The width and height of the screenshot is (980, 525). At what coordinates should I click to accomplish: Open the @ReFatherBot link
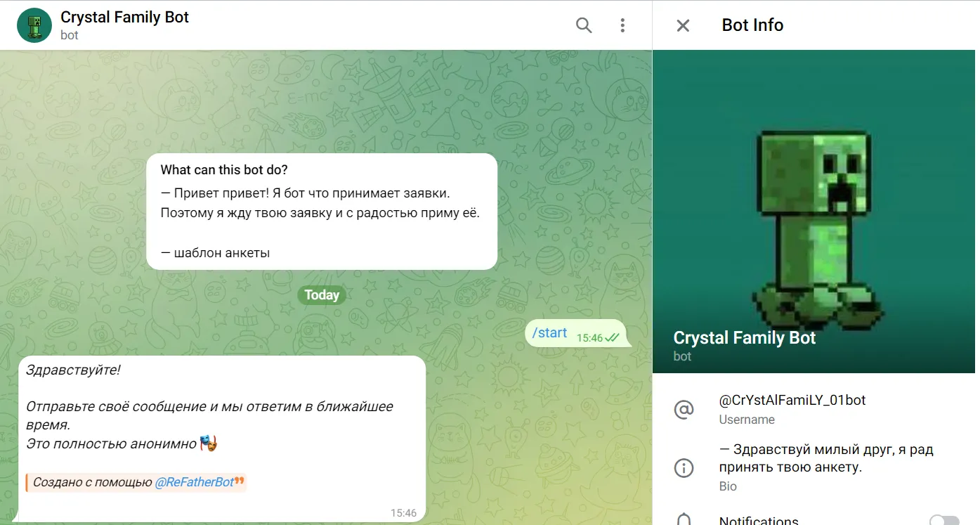click(x=195, y=482)
